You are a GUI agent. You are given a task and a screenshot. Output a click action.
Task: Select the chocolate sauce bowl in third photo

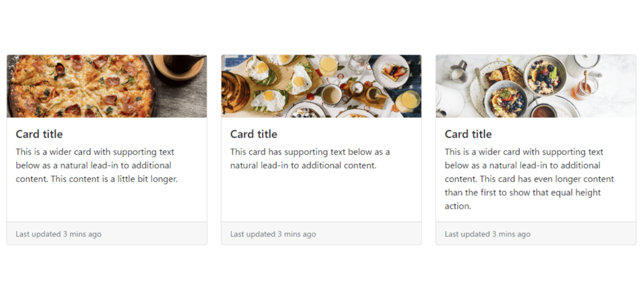(543, 110)
